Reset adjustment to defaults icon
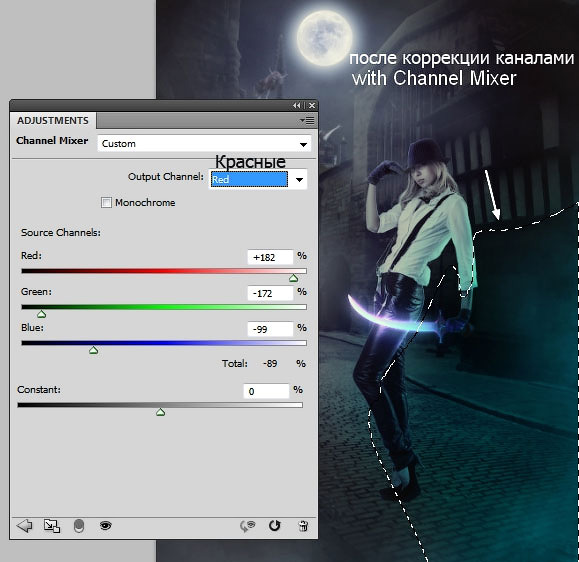Image resolution: width=579 pixels, height=562 pixels. tap(275, 525)
